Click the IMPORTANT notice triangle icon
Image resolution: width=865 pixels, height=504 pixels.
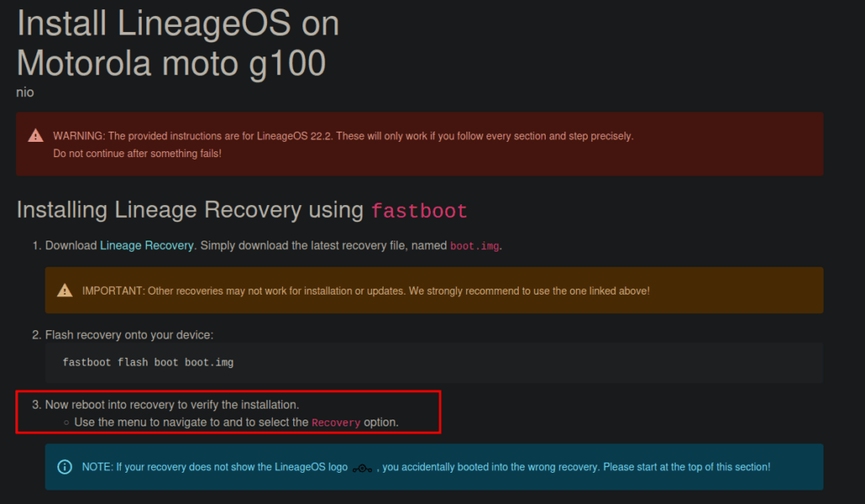click(x=64, y=290)
